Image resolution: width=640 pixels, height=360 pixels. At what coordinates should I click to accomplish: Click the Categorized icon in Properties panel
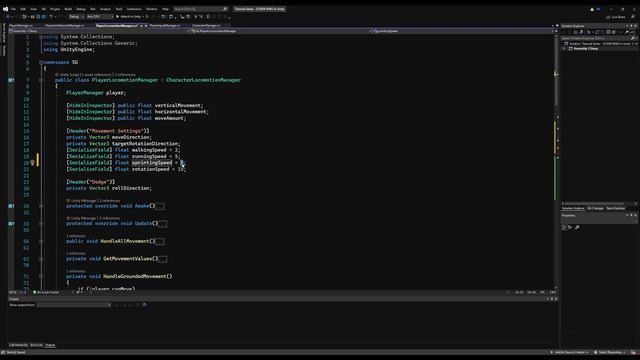(564, 227)
